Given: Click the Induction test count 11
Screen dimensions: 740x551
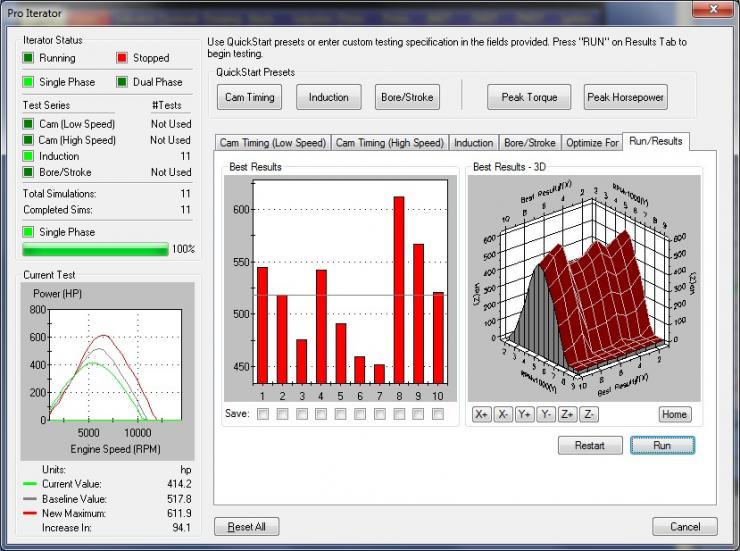Looking at the screenshot, I should [x=185, y=156].
